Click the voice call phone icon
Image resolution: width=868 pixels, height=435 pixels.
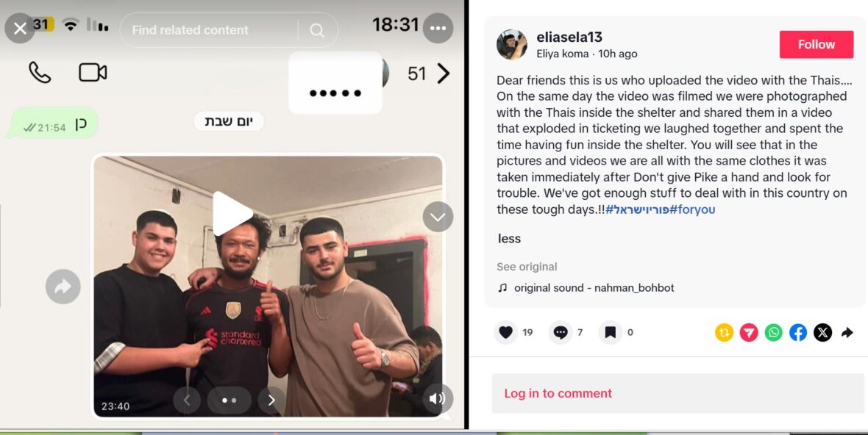pyautogui.click(x=39, y=73)
